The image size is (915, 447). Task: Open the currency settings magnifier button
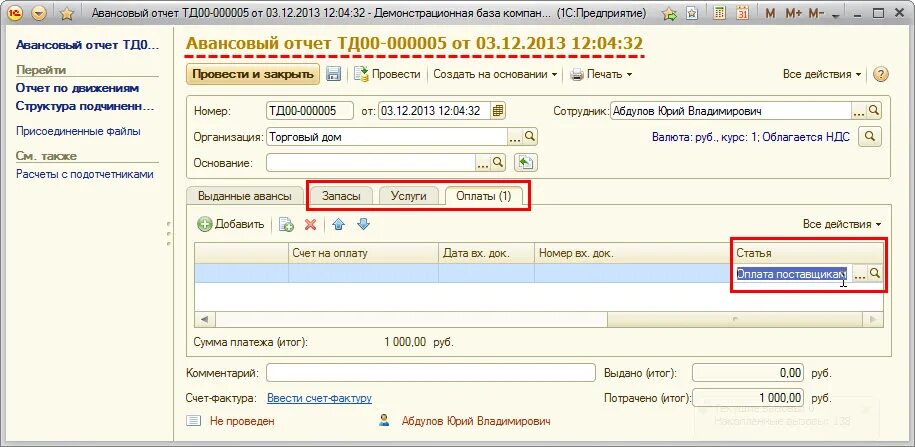coord(869,137)
